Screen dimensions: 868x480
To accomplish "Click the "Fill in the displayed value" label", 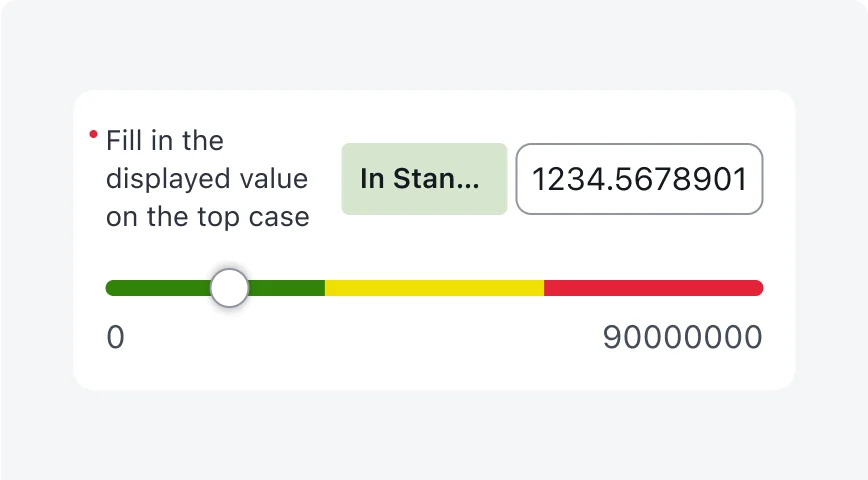I will 207,179.
